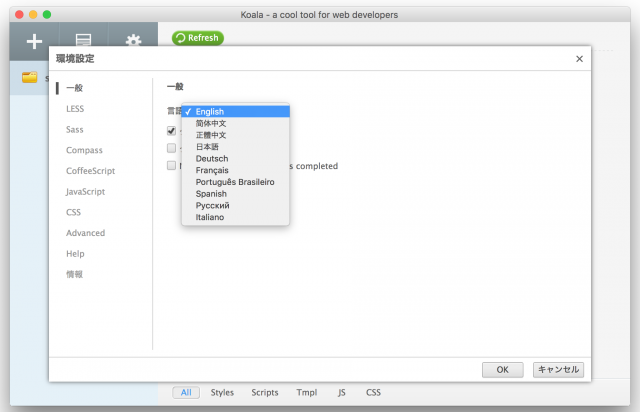Click the plus icon to add project

[x=35, y=41]
